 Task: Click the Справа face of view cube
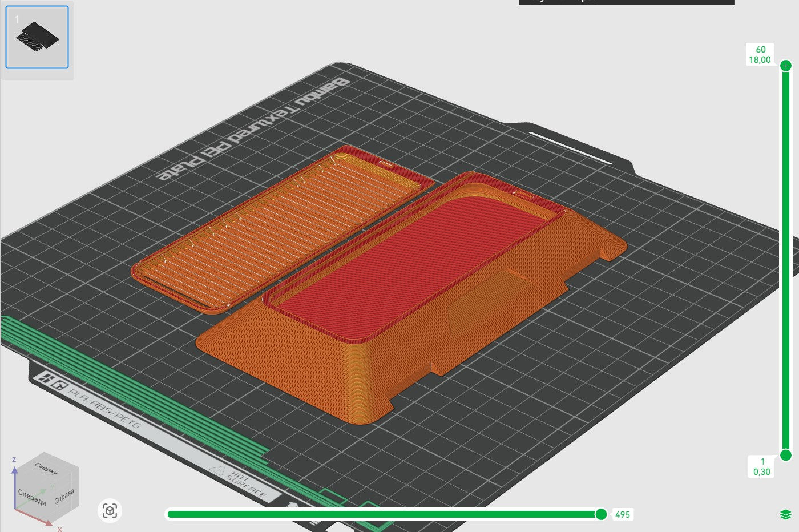tap(64, 497)
